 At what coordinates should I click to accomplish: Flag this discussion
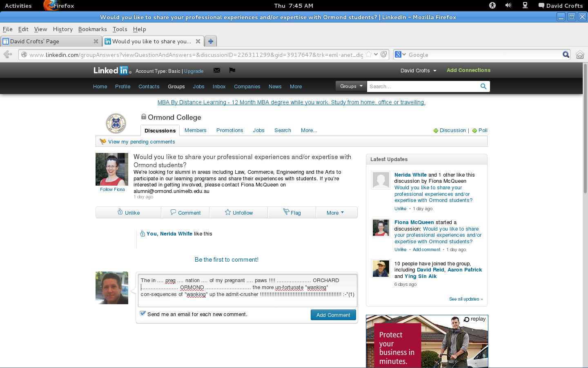(292, 213)
